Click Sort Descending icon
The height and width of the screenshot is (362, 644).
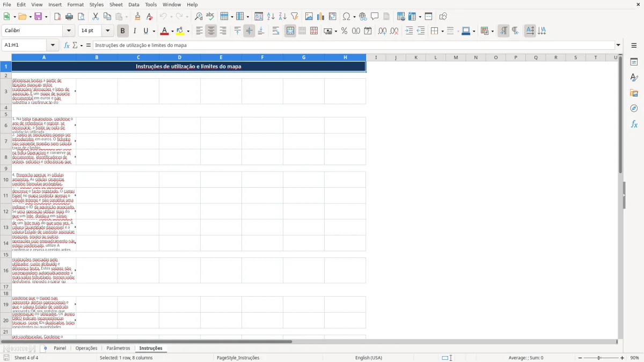[282, 17]
